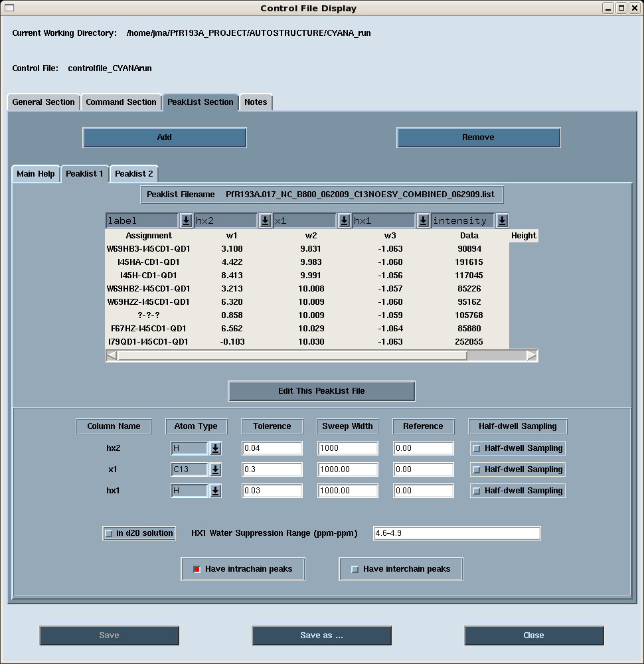Enable Have interchain peaks option
Viewport: 644px width, 664px height.
coord(355,569)
